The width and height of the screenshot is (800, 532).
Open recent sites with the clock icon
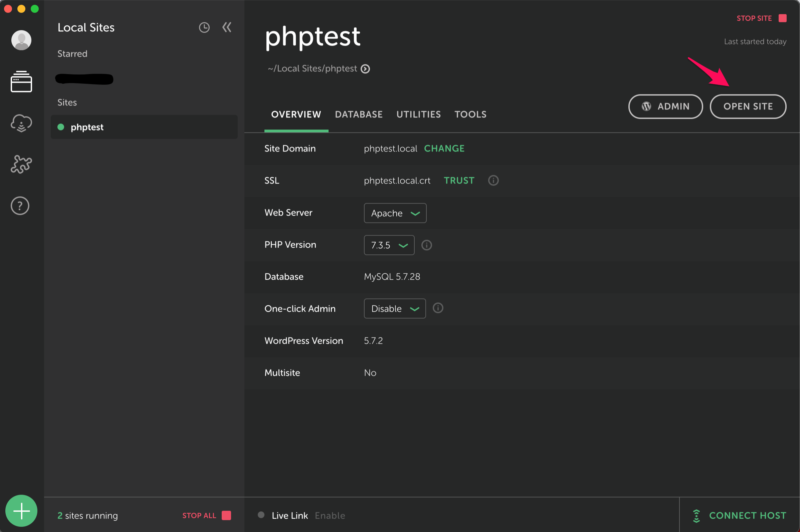click(204, 27)
